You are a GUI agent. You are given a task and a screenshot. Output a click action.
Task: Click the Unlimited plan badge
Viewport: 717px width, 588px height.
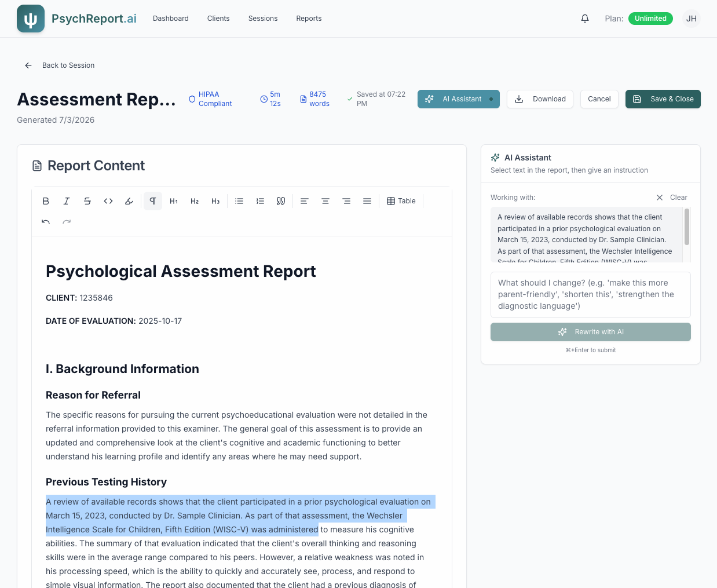(x=650, y=19)
